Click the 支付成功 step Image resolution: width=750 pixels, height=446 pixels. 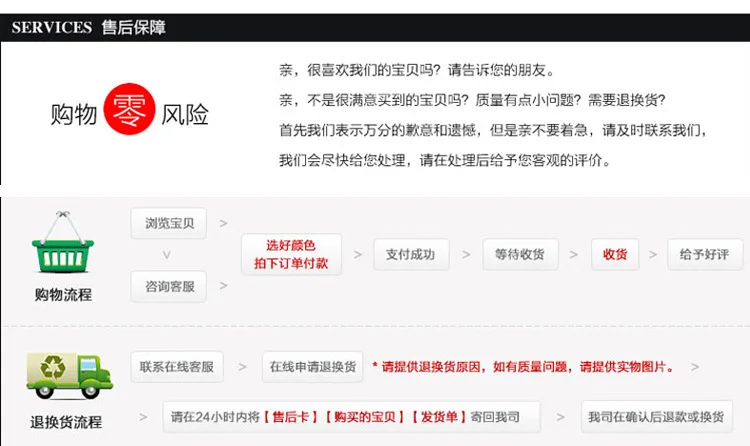click(x=411, y=254)
